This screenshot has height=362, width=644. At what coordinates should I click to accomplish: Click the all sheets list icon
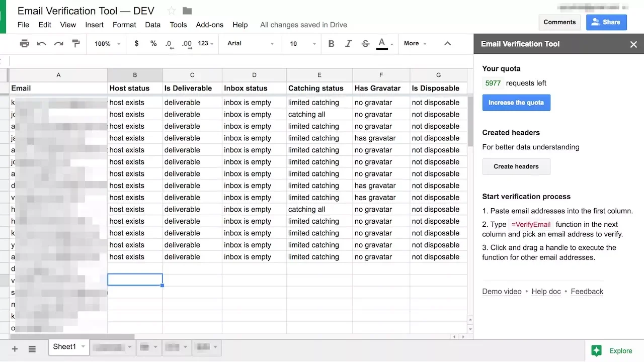pyautogui.click(x=32, y=349)
